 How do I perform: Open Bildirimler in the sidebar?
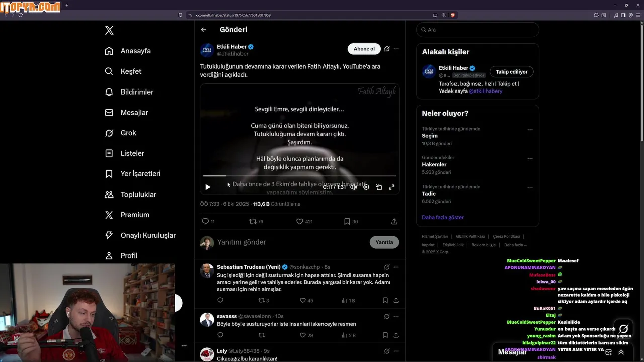coord(129,92)
